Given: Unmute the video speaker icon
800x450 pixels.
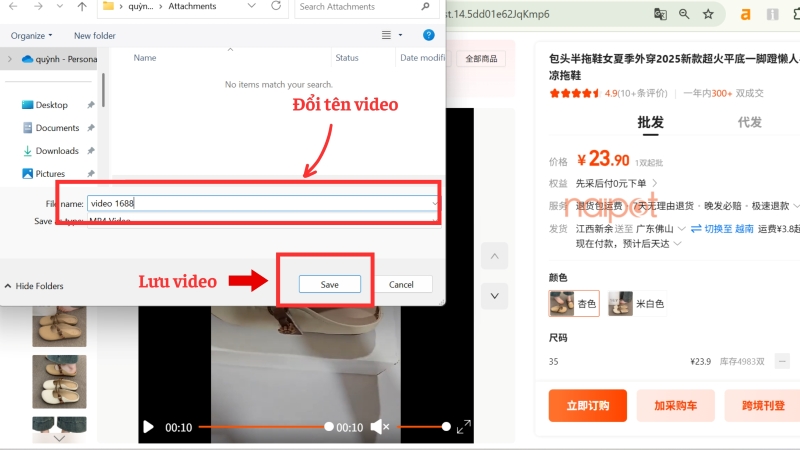Looking at the screenshot, I should pyautogui.click(x=380, y=427).
